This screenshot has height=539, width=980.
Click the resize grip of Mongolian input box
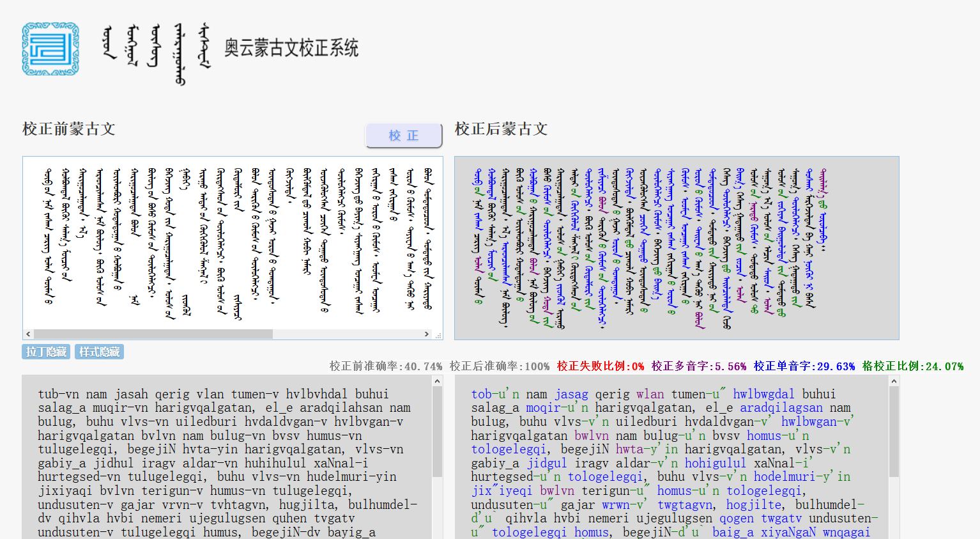coord(438,335)
